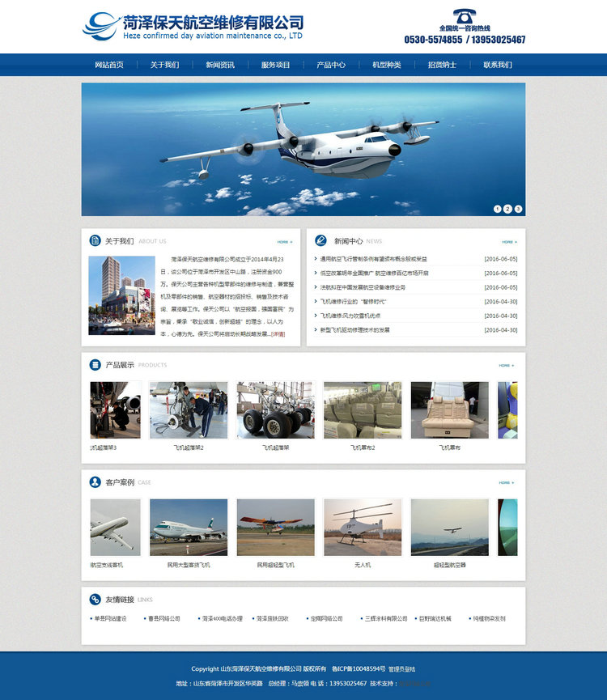This screenshot has width=607, height=700.
Task: Click the telephone hotline icon
Action: tap(464, 16)
